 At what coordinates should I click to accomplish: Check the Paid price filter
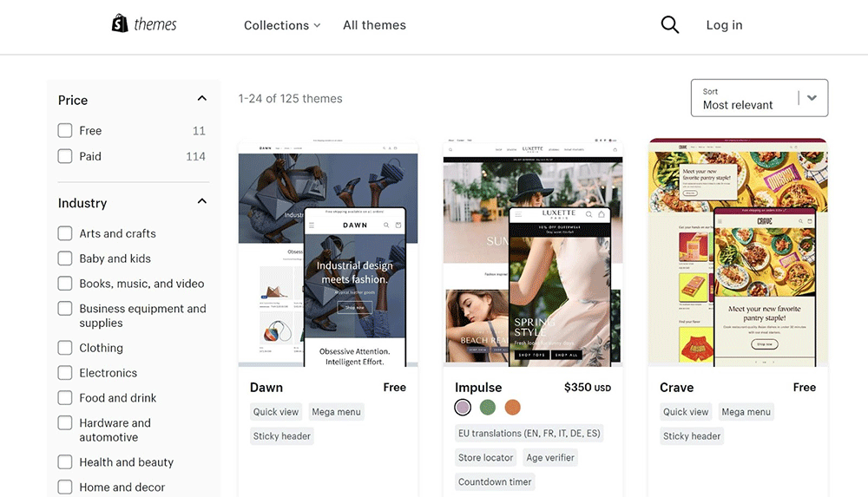65,156
